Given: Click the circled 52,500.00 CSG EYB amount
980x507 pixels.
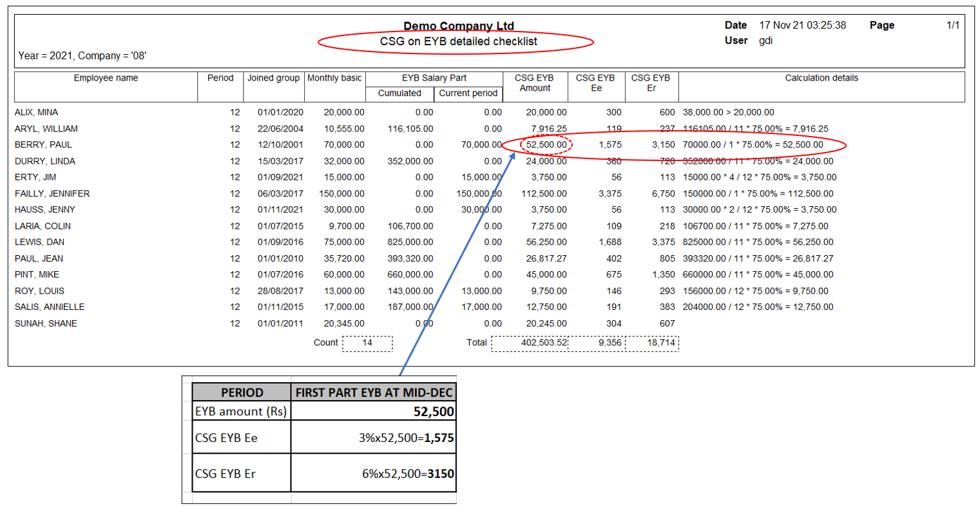Looking at the screenshot, I should (546, 145).
